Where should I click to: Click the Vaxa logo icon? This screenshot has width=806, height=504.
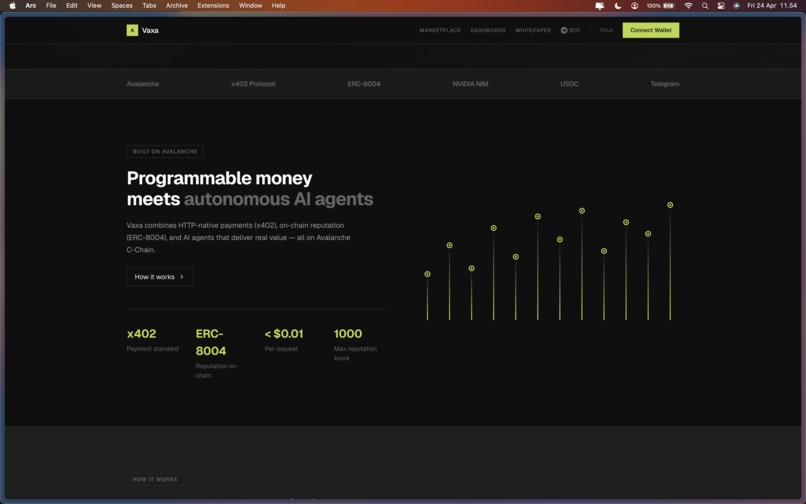132,30
